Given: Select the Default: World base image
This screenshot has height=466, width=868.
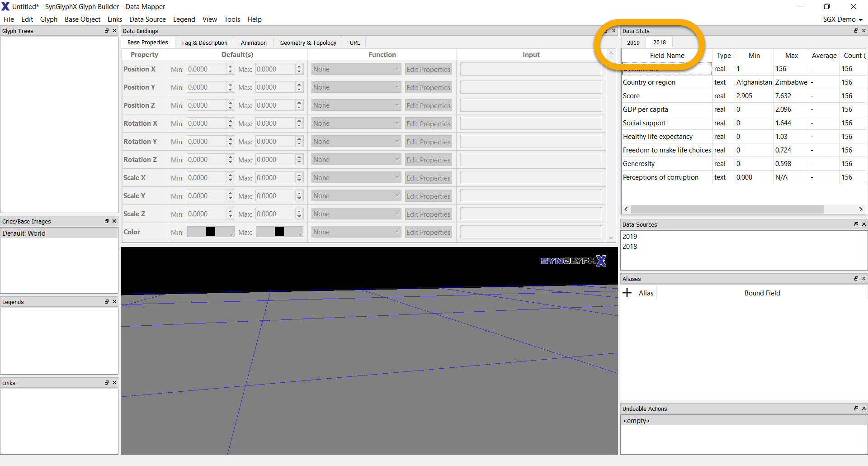Looking at the screenshot, I should tap(59, 233).
